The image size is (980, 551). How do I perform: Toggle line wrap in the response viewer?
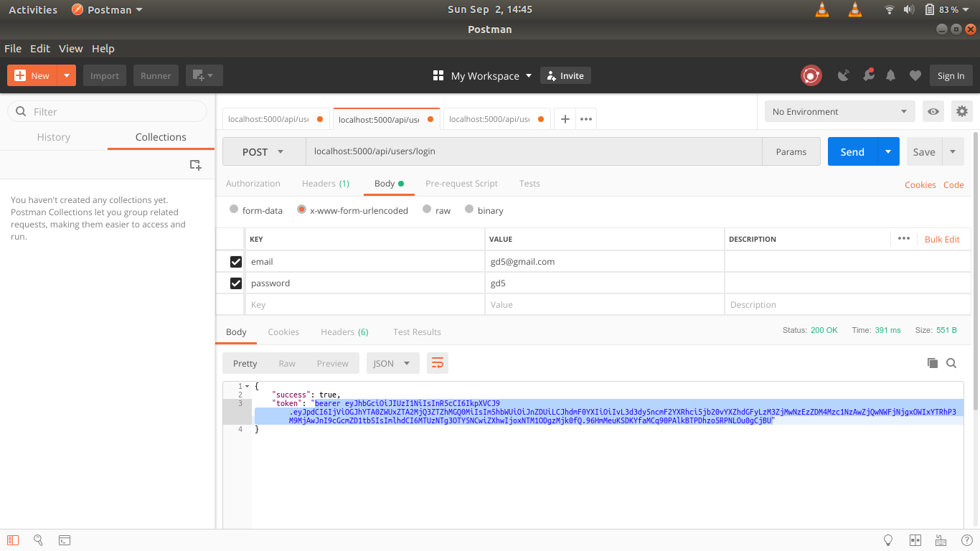click(x=438, y=363)
